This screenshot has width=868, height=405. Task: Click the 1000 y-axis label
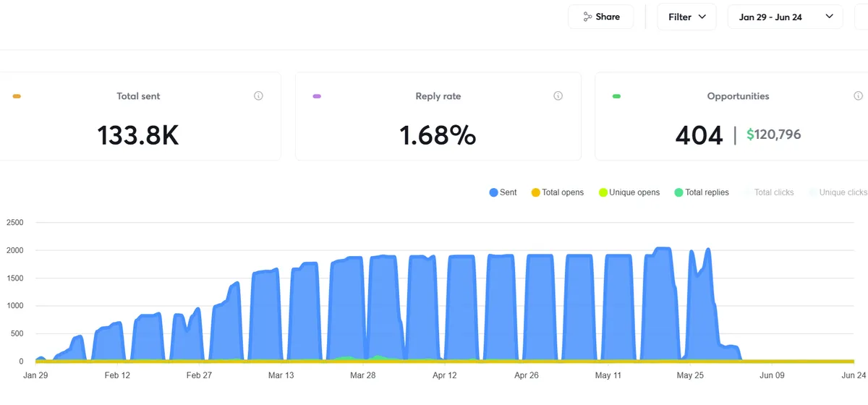pos(14,306)
